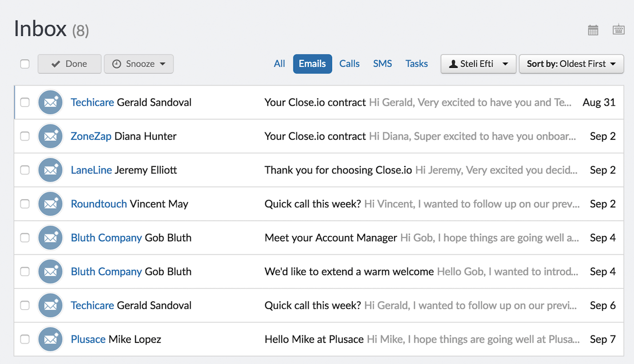Click email icon in Plusace Mike Lopez row
The image size is (634, 364).
coord(50,339)
